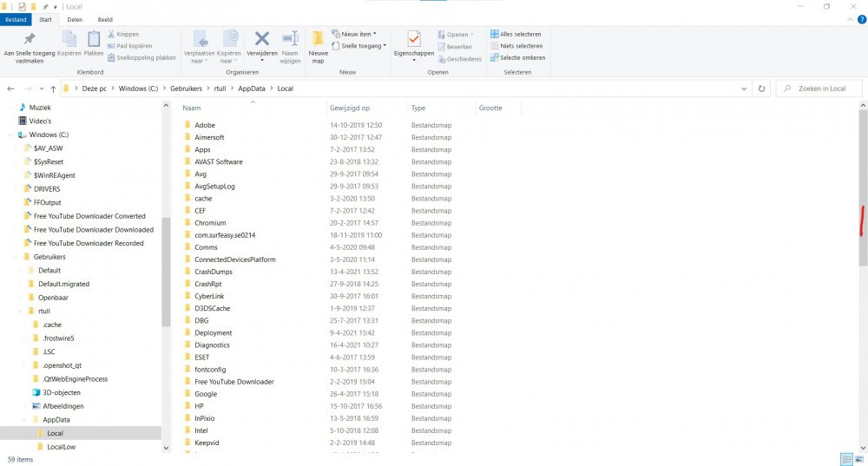
Task: Click the Plakken clipboard icon
Action: click(x=94, y=39)
